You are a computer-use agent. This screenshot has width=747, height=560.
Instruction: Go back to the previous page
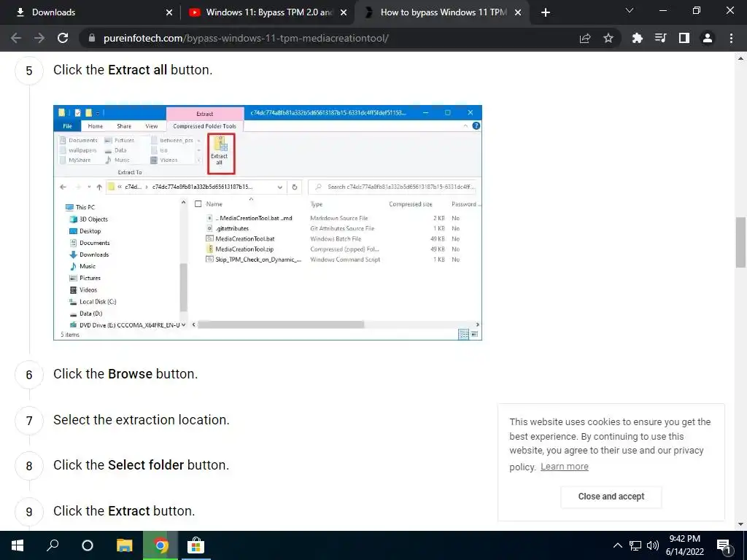[16, 38]
